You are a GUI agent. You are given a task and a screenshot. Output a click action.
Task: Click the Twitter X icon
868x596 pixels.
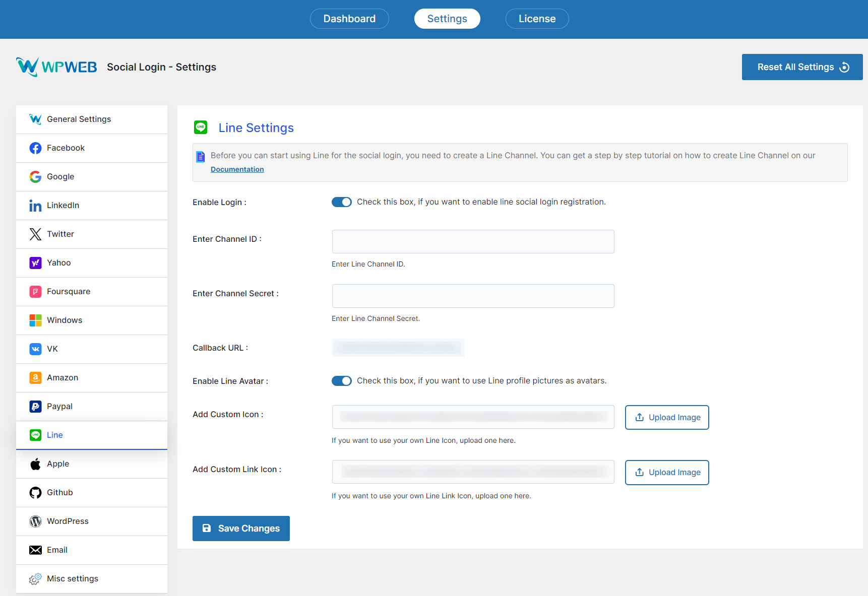tap(35, 234)
